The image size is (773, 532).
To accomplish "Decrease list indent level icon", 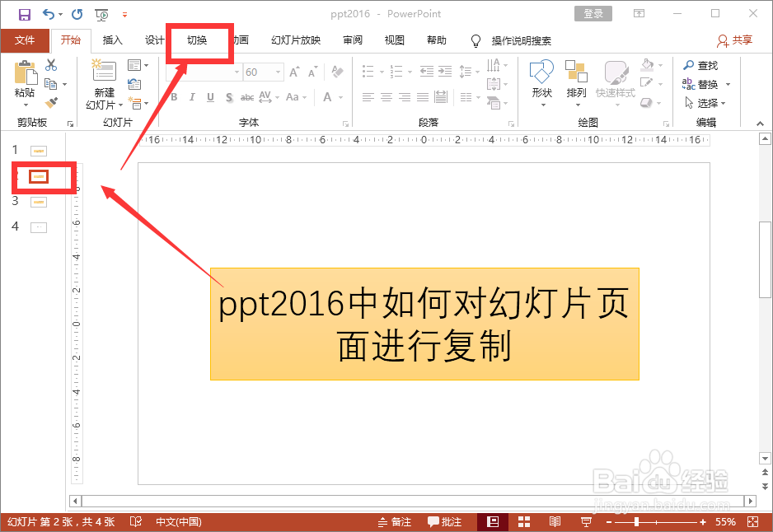I will click(426, 72).
